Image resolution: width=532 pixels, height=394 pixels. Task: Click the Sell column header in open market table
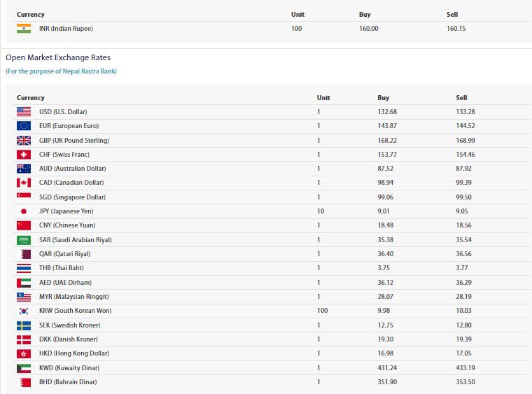coord(461,98)
